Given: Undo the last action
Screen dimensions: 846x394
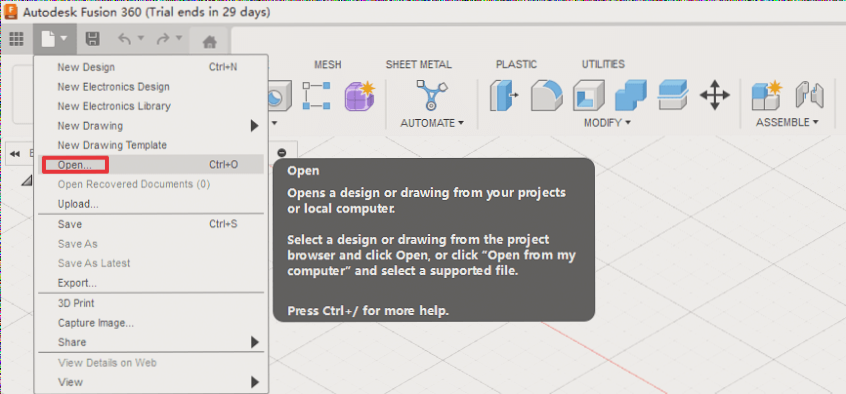Looking at the screenshot, I should [x=125, y=39].
